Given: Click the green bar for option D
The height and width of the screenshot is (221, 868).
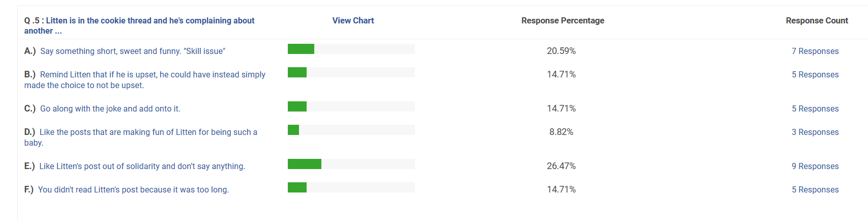Looking at the screenshot, I should tap(293, 130).
